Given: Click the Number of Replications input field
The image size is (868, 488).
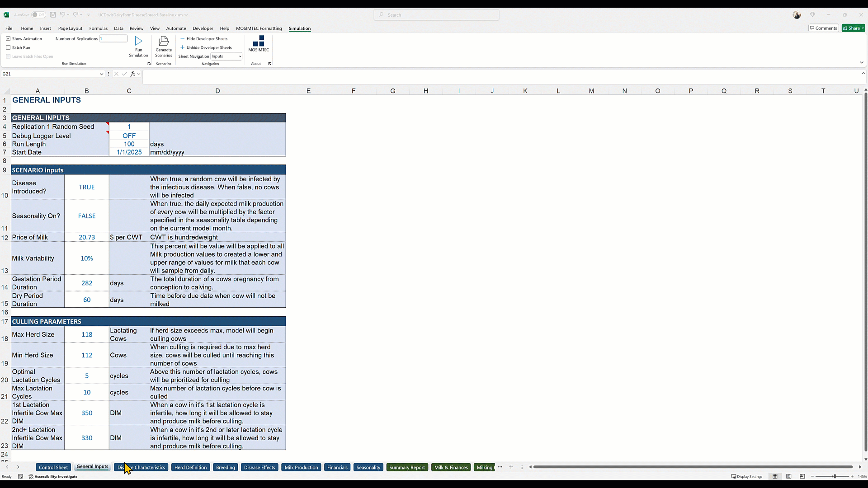Looking at the screenshot, I should pyautogui.click(x=113, y=38).
